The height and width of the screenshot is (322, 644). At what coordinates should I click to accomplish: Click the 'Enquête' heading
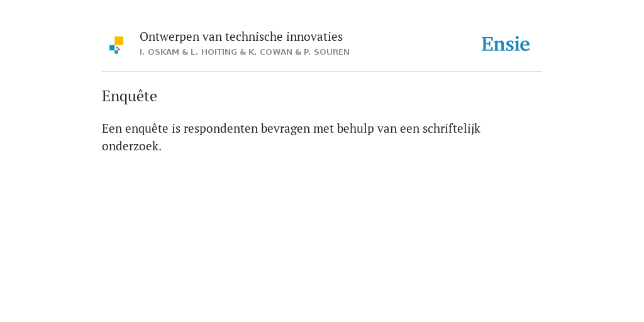pyautogui.click(x=130, y=96)
